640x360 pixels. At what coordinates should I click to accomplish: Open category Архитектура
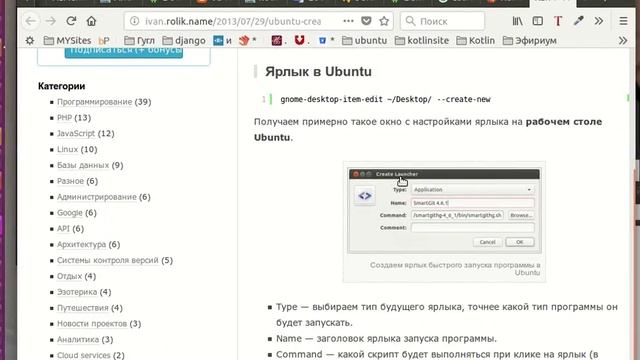[x=81, y=244]
